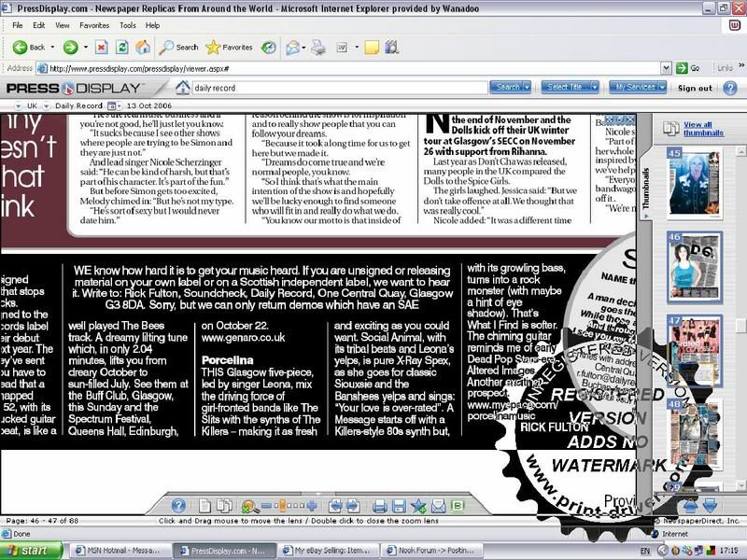Open page 46 thumbnail
The height and width of the screenshot is (560, 747).
pos(695,267)
